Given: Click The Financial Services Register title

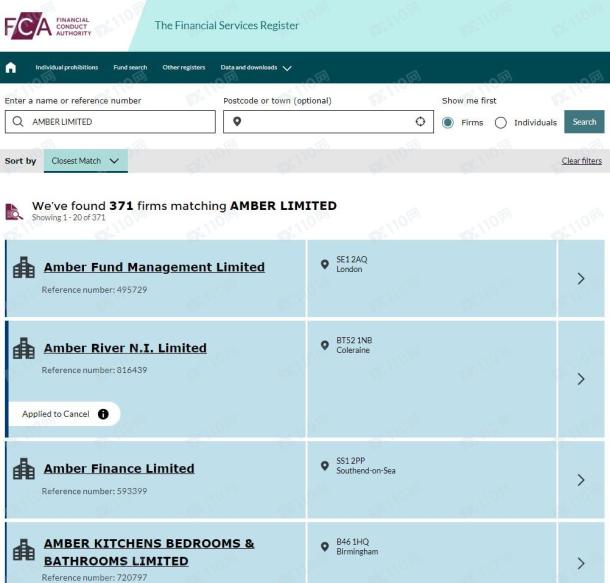Looking at the screenshot, I should (x=226, y=26).
